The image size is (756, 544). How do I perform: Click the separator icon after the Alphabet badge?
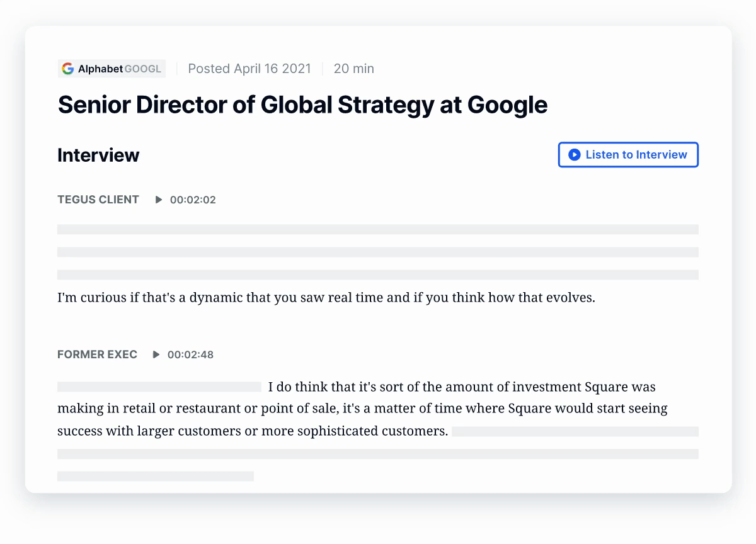[177, 69]
